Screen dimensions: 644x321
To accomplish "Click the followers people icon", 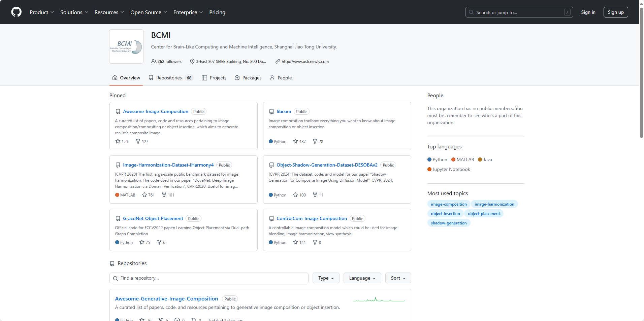I will click(x=154, y=61).
